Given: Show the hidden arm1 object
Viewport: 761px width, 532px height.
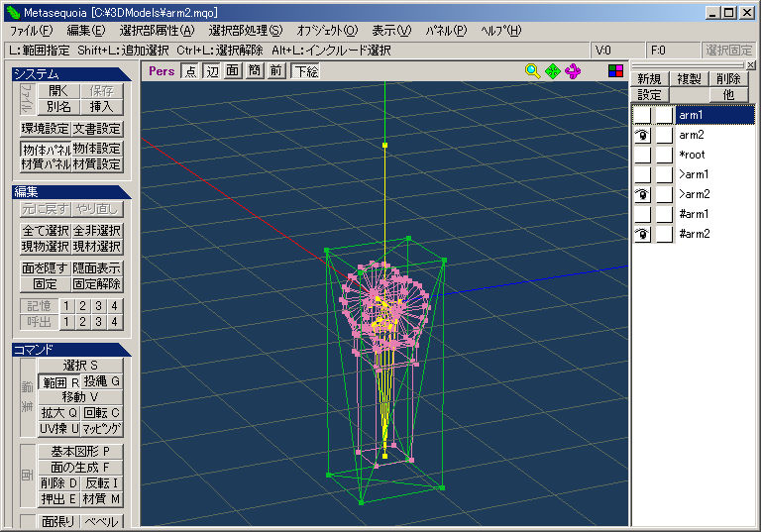Looking at the screenshot, I should pos(642,115).
